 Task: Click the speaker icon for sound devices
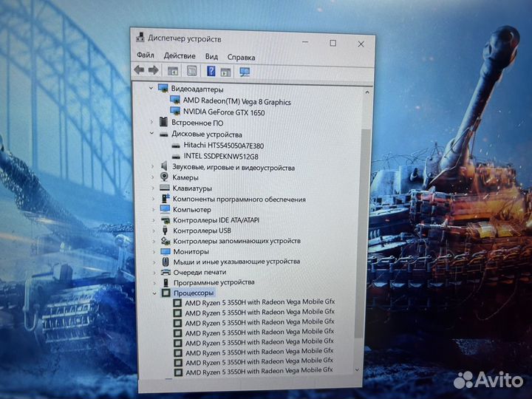(x=164, y=166)
